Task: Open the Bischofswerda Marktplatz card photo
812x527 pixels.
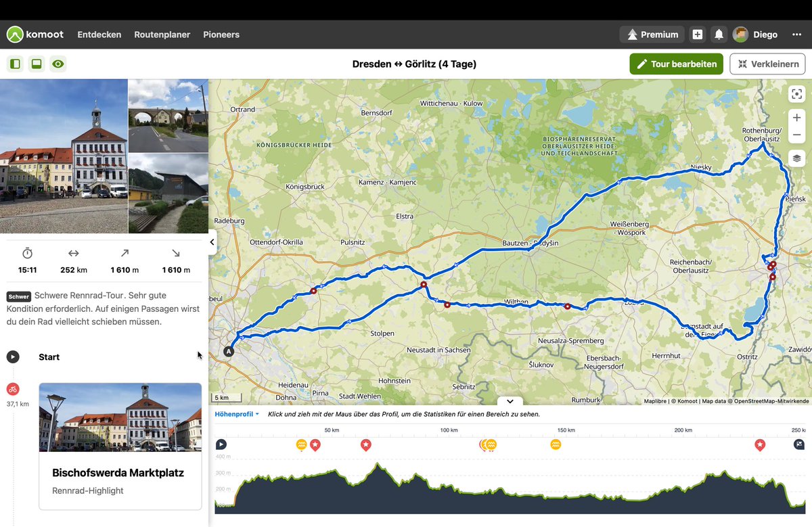Action: click(x=120, y=417)
